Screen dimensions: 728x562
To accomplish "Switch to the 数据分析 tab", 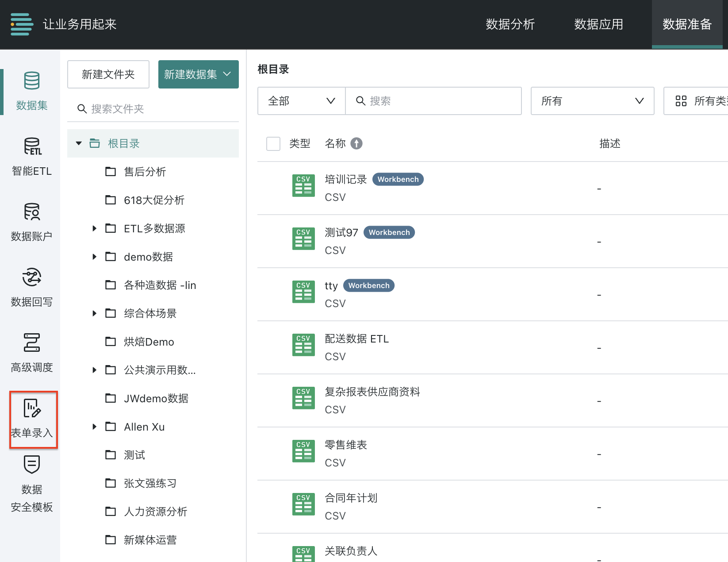I will click(x=510, y=24).
